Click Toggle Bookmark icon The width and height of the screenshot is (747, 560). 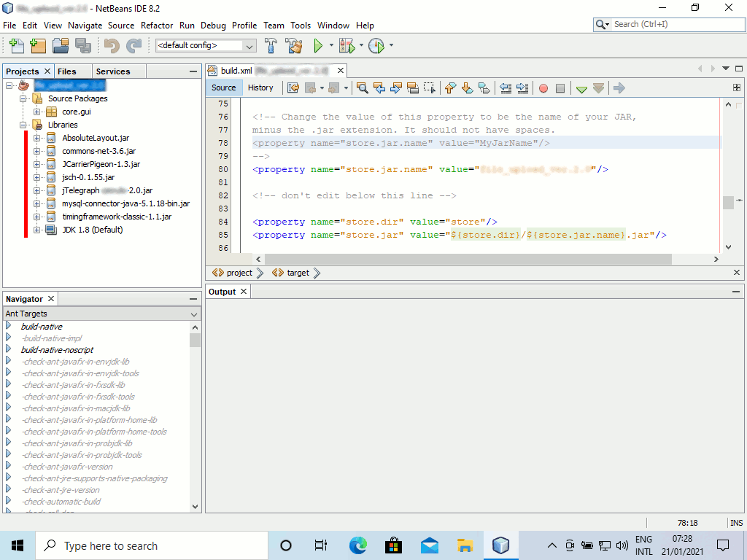(x=484, y=88)
